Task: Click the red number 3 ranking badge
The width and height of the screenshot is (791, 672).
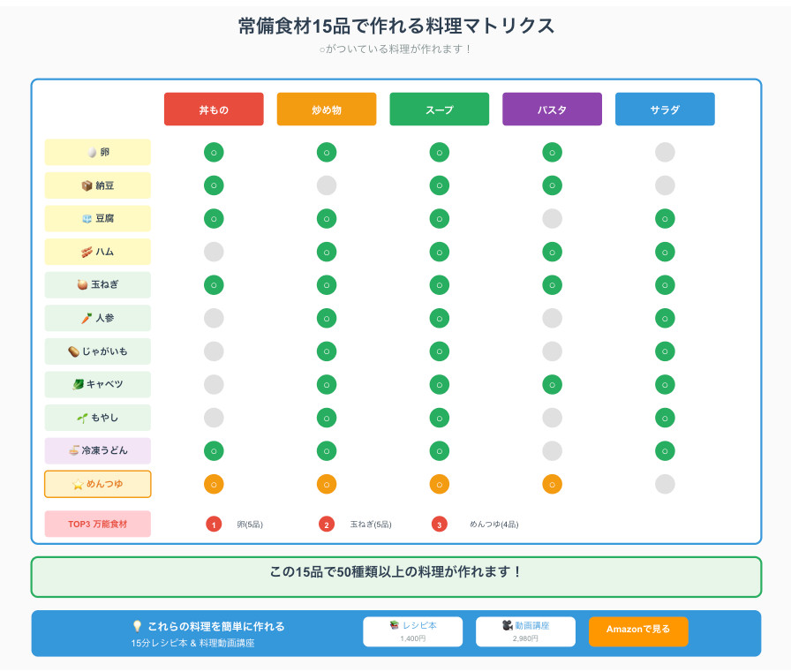Action: pyautogui.click(x=440, y=525)
